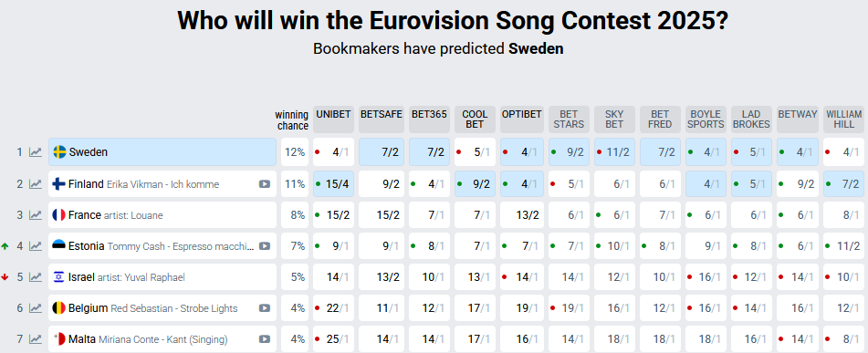
Task: Play Malta's Kant video icon
Action: tap(265, 339)
